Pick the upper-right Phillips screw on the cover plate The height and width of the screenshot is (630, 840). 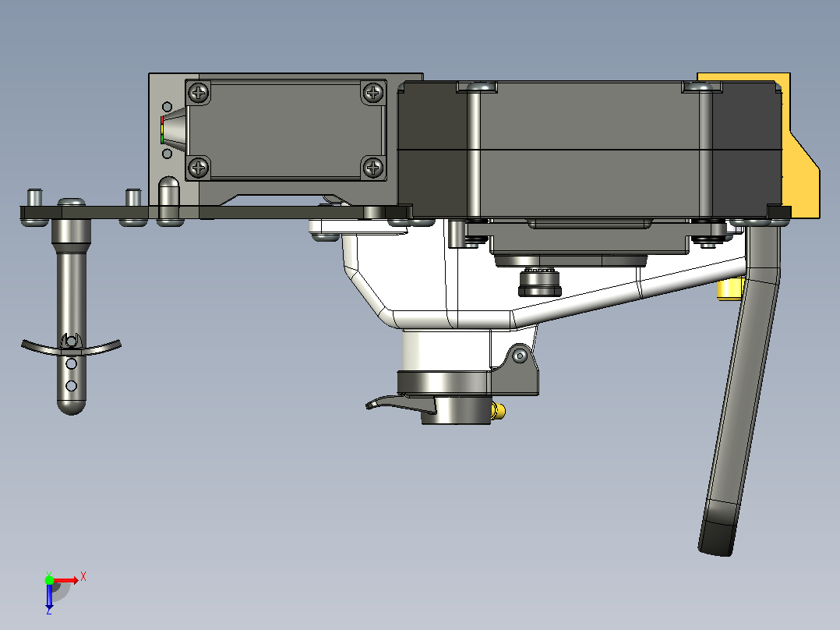coord(372,94)
